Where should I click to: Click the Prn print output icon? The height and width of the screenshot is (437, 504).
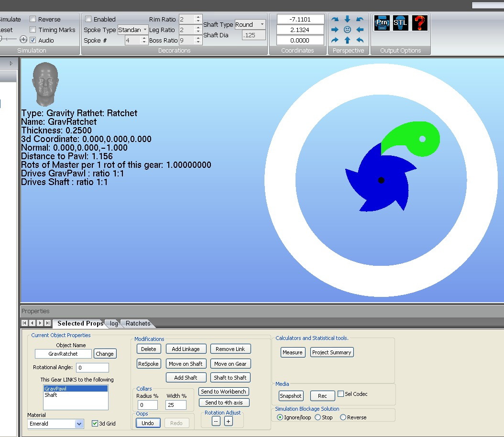[x=382, y=23]
